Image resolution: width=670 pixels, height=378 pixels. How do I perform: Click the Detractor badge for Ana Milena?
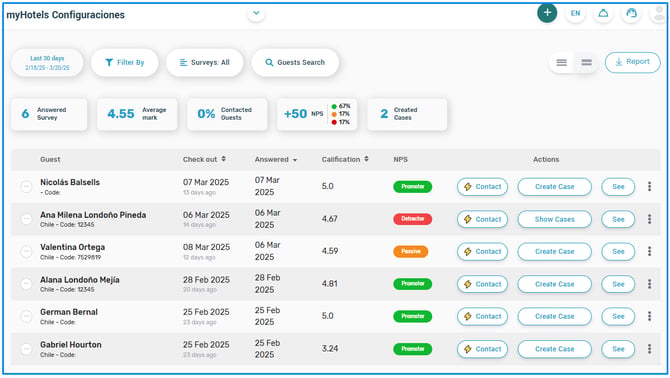click(412, 219)
